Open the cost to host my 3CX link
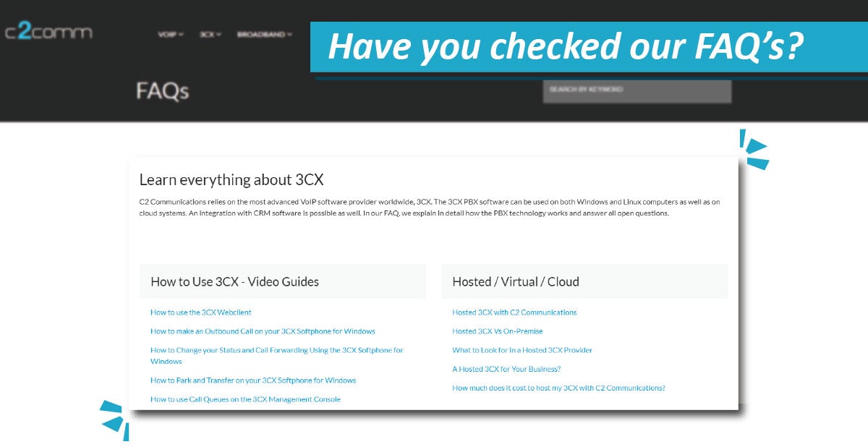The height and width of the screenshot is (447, 868). (x=558, y=388)
